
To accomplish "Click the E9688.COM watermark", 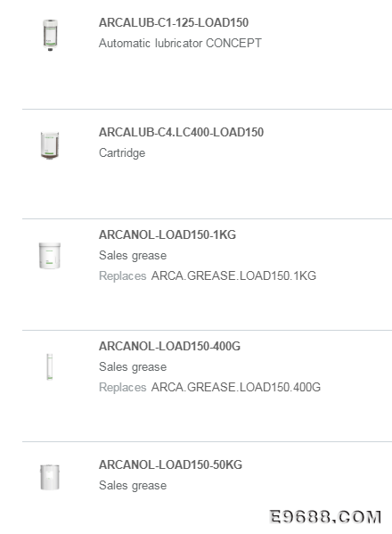I will click(325, 517).
